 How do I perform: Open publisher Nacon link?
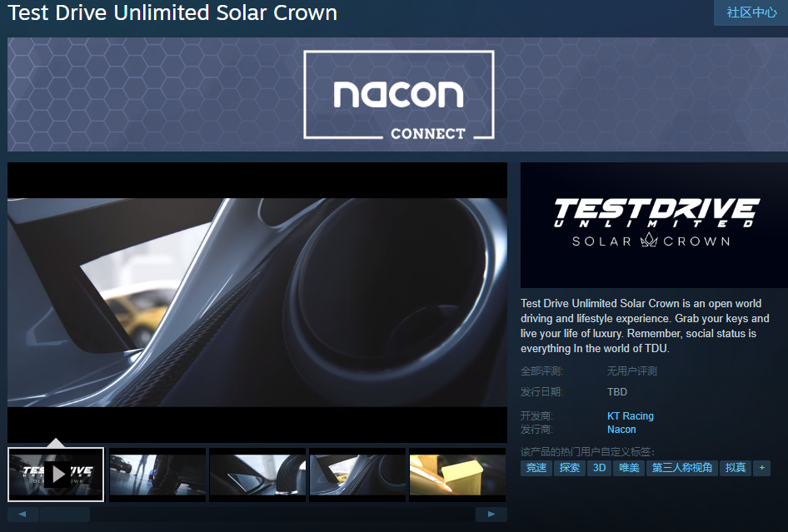(x=621, y=430)
